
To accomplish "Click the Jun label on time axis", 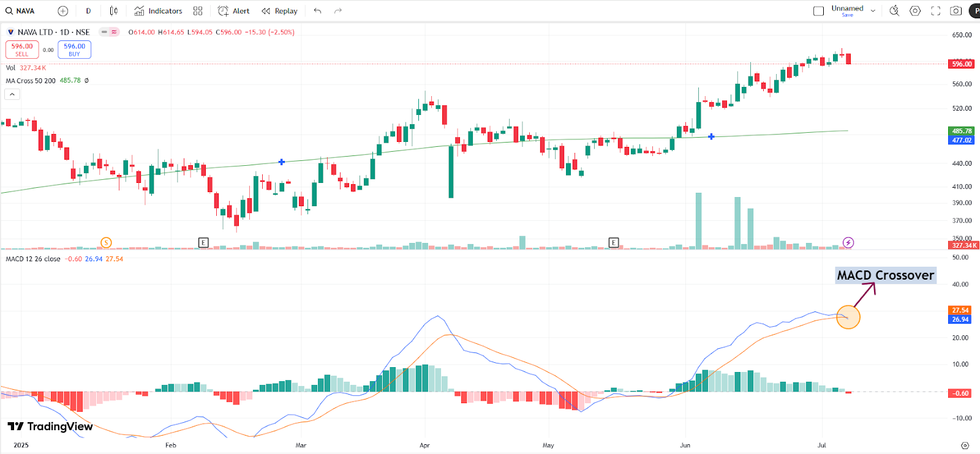I will [x=685, y=445].
